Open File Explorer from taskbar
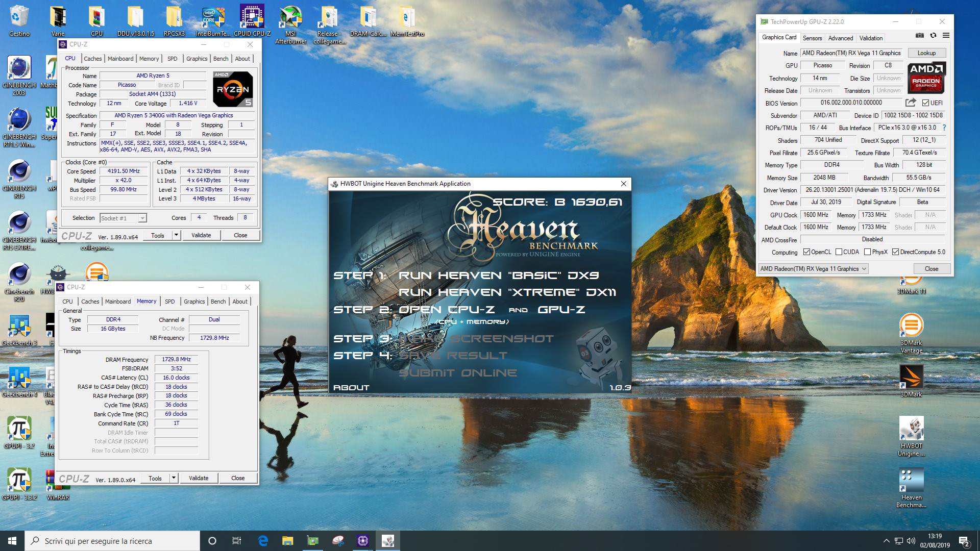 [288, 541]
